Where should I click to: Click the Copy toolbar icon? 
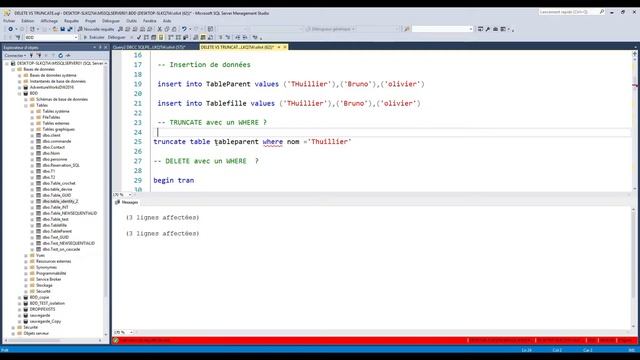(x=167, y=29)
